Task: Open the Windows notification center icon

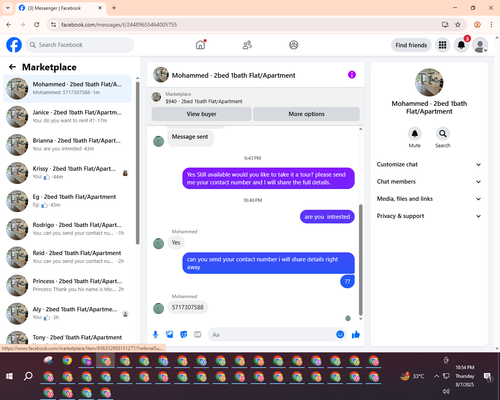Action: pyautogui.click(x=488, y=376)
